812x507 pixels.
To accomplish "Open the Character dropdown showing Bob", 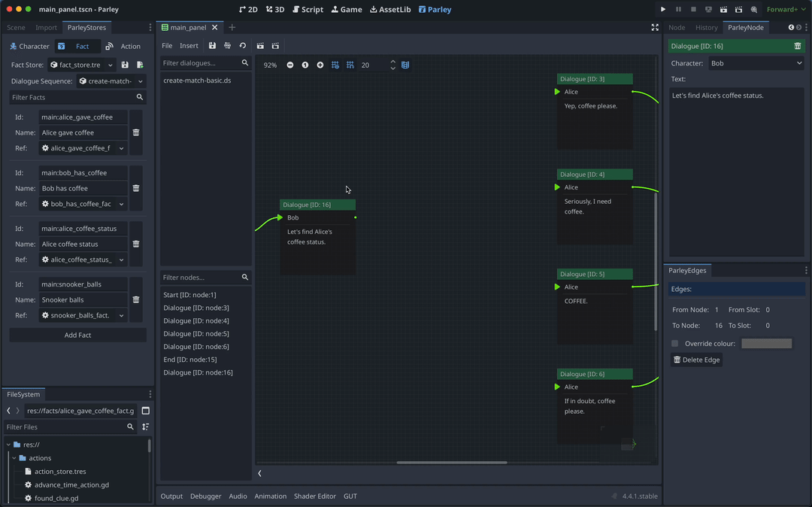I will click(x=756, y=62).
